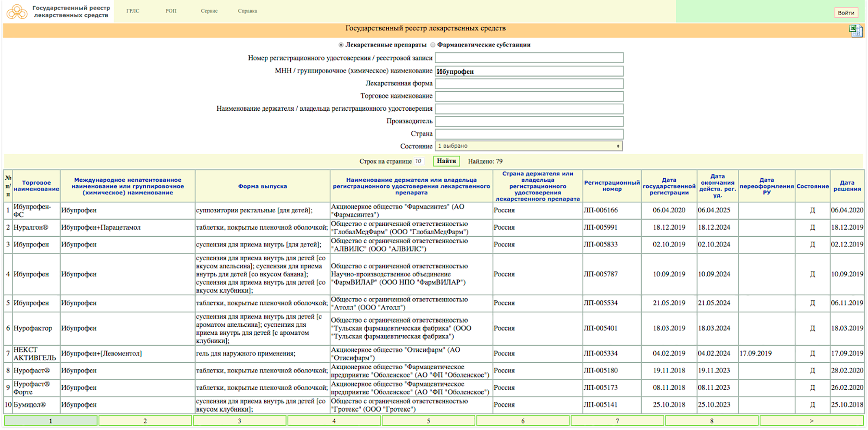Sort by Дата окончания действ. header

[x=718, y=186]
